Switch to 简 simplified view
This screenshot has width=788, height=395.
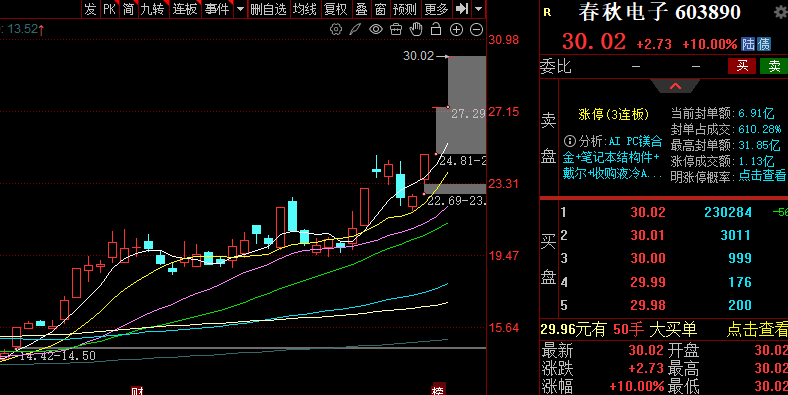click(x=128, y=9)
